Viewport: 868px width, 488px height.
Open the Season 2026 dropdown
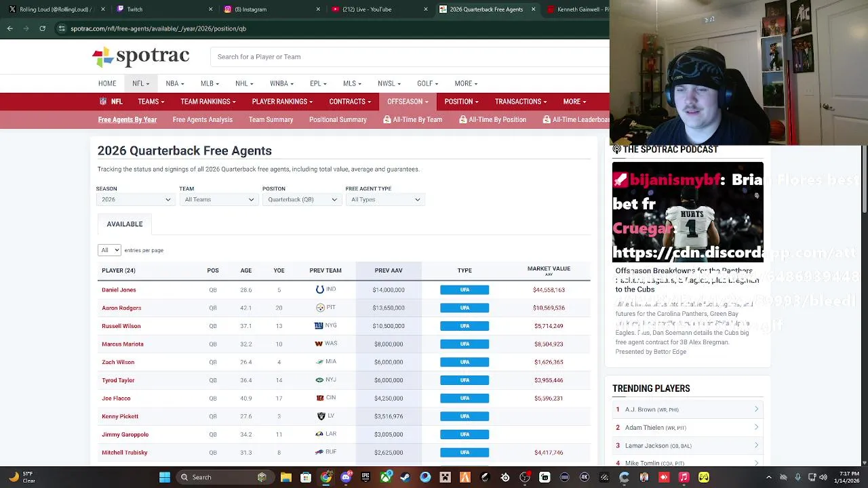(136, 199)
